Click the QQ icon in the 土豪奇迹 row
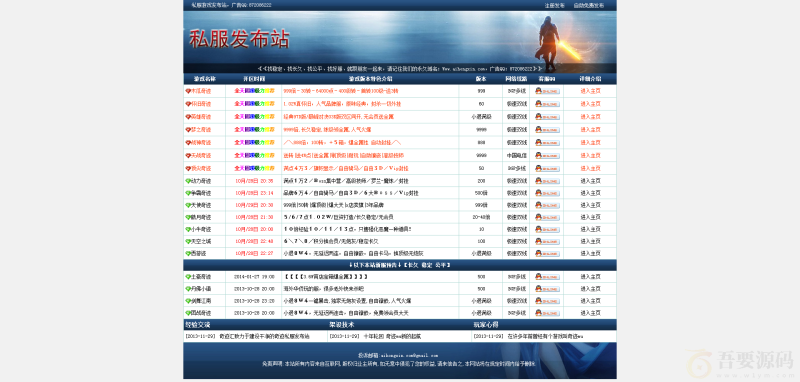 pyautogui.click(x=547, y=276)
